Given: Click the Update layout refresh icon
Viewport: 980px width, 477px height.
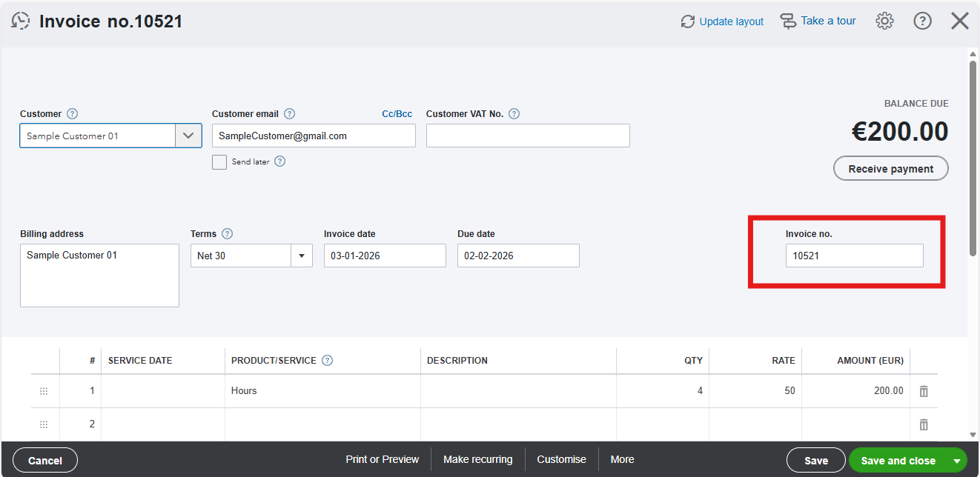Looking at the screenshot, I should point(688,21).
